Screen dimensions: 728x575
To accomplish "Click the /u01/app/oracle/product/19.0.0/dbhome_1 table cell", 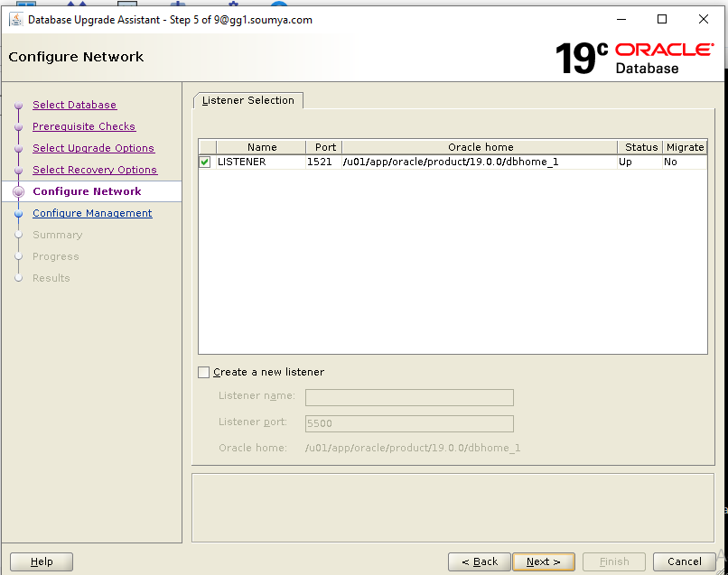I will (x=480, y=162).
